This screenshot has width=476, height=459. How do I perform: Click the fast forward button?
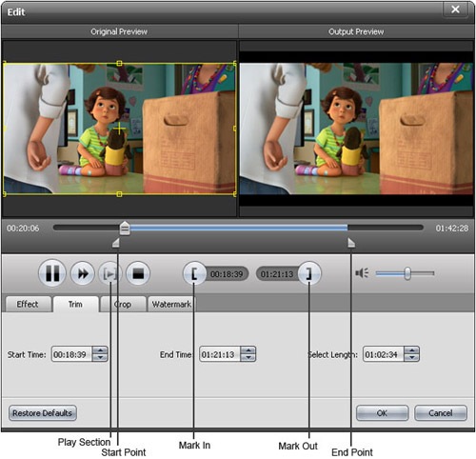(x=83, y=273)
